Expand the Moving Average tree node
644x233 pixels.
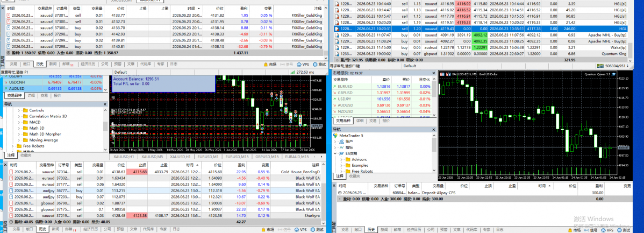coord(19,140)
